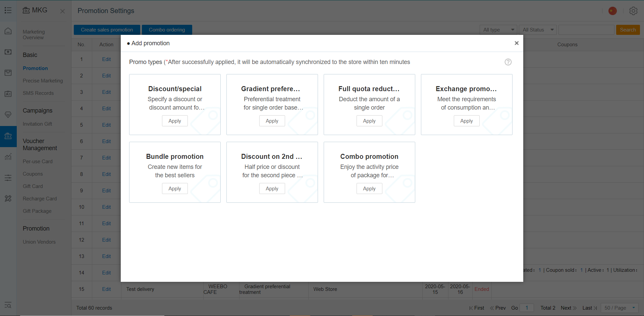Open Invitation Gift in sidebar

coord(38,124)
